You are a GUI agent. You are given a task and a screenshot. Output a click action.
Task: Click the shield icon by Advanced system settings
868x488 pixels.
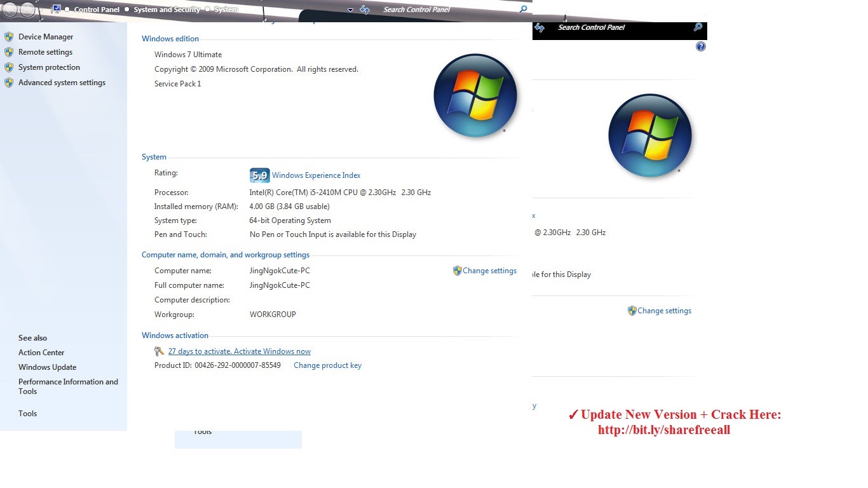(9, 83)
